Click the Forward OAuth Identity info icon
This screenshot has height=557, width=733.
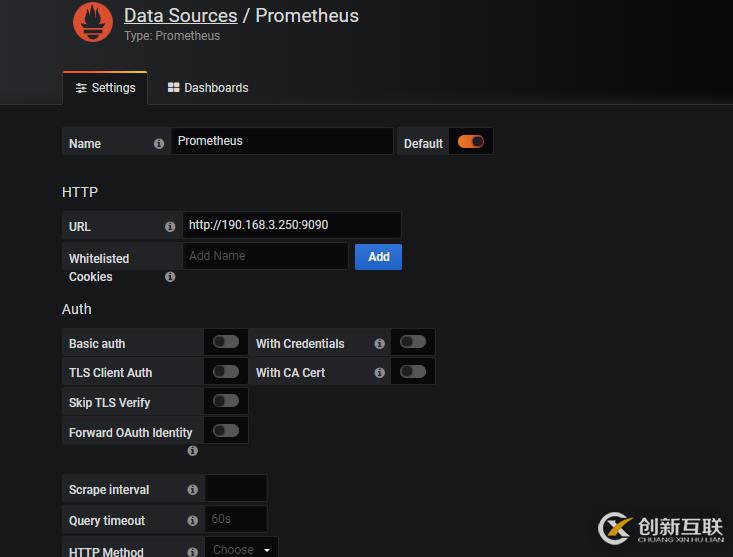pos(192,451)
